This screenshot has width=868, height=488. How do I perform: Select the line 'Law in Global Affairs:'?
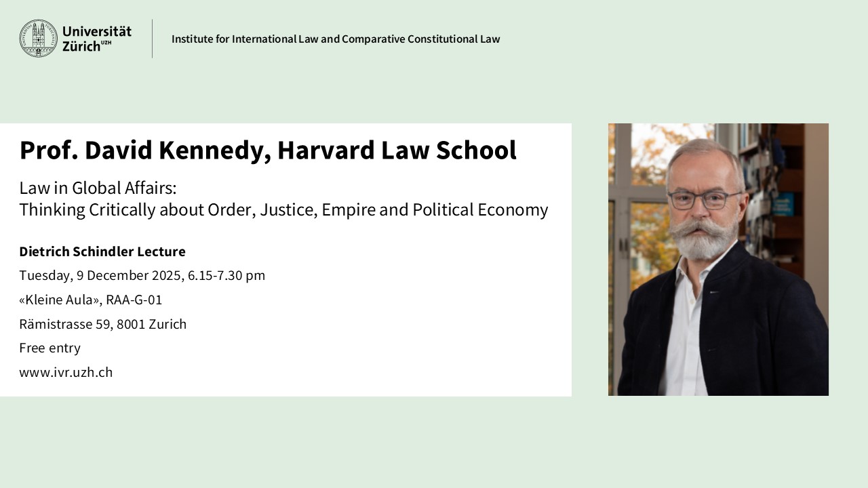pyautogui.click(x=98, y=188)
